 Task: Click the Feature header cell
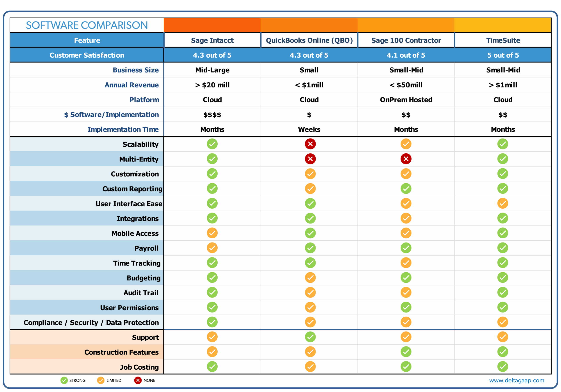[x=87, y=40]
